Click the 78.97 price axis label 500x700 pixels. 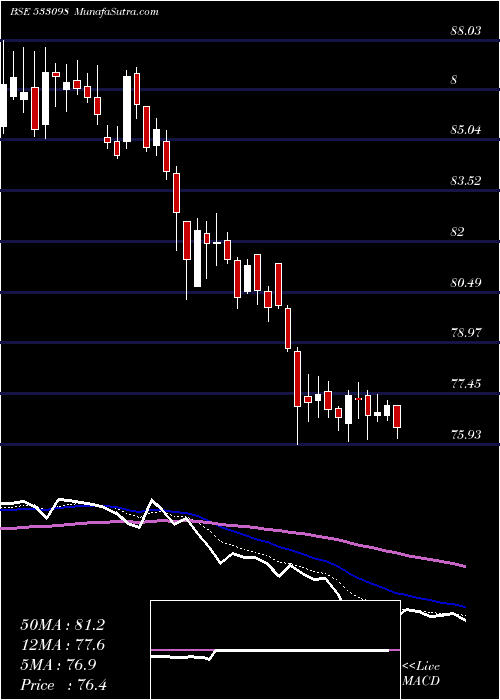pyautogui.click(x=467, y=333)
